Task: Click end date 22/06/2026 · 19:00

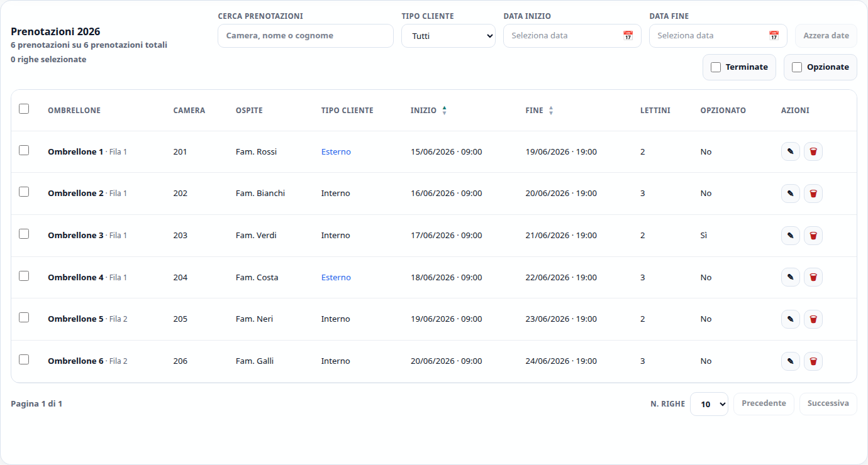Action: click(x=561, y=278)
